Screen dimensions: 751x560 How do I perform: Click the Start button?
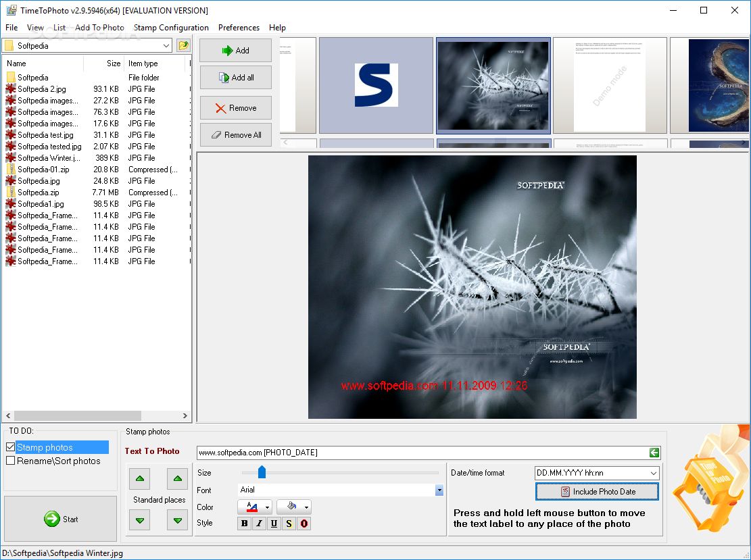click(x=60, y=519)
